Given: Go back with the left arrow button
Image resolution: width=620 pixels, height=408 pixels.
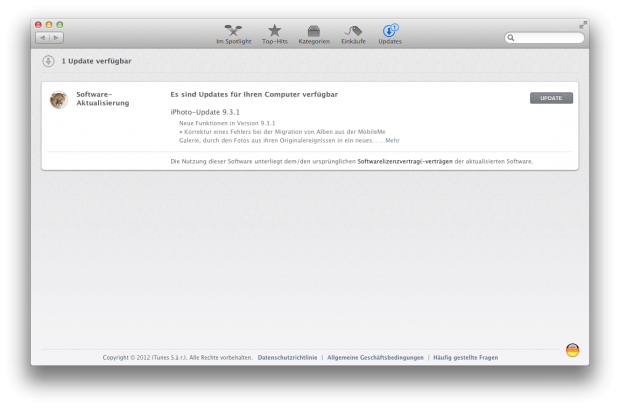Looking at the screenshot, I should 42,38.
